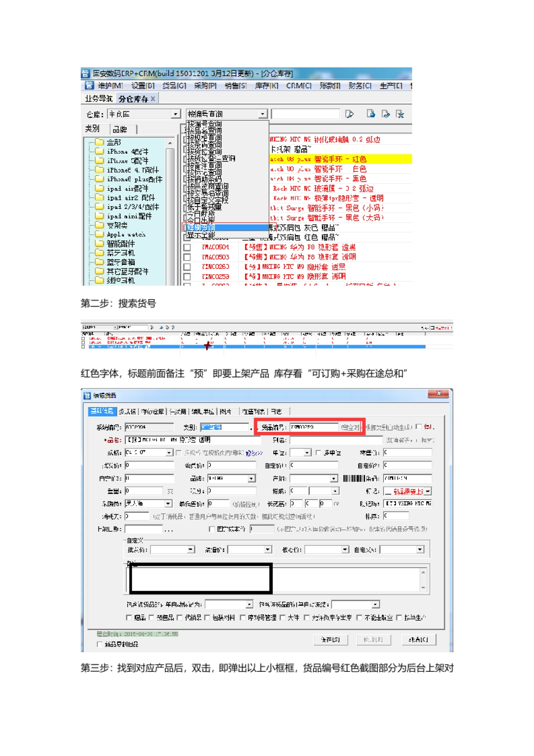
Task: Check the 赠品 checkbox
Action: pyautogui.click(x=129, y=618)
